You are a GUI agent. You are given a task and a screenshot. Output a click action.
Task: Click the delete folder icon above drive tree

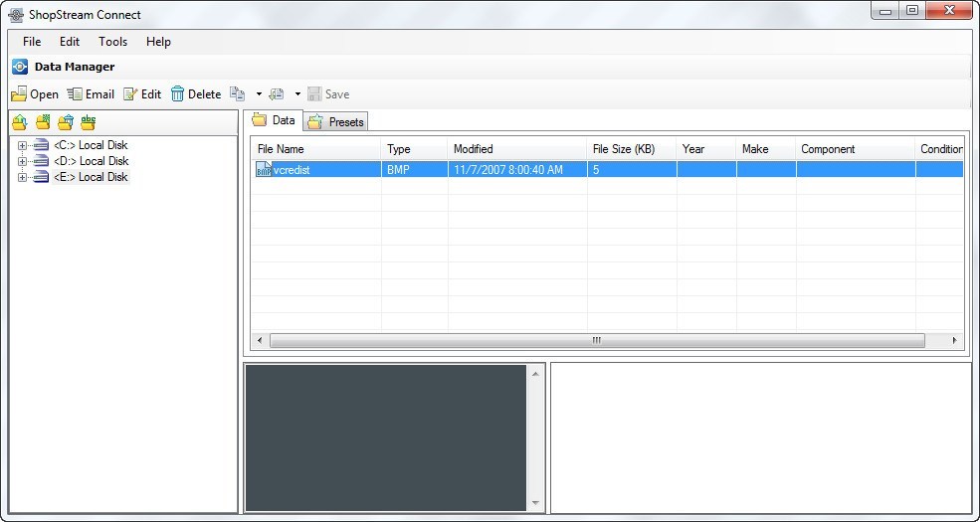tap(66, 122)
